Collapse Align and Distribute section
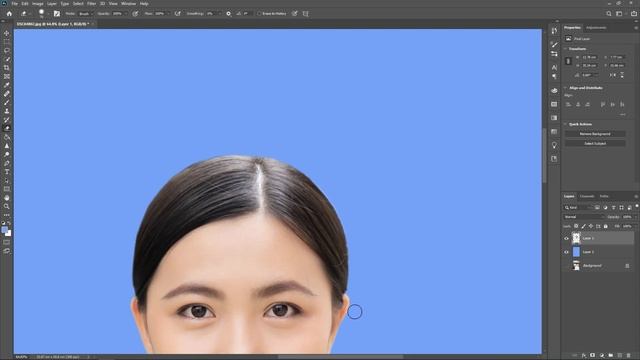This screenshot has width=640, height=360. click(x=566, y=88)
